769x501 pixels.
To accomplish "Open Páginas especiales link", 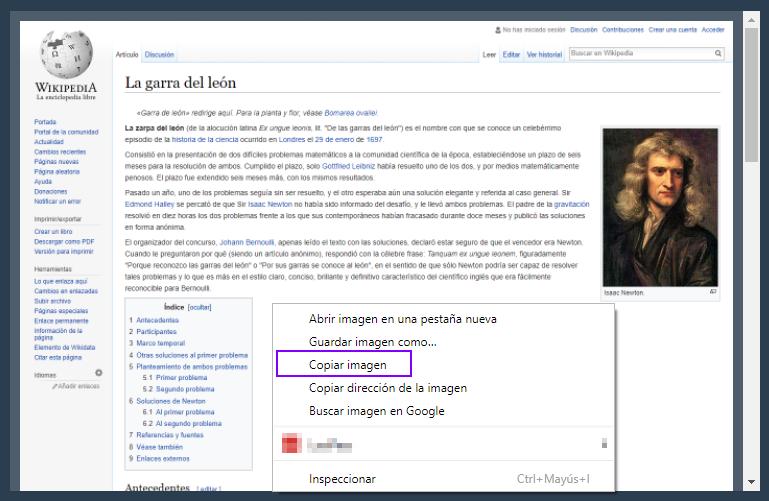I will click(61, 311).
